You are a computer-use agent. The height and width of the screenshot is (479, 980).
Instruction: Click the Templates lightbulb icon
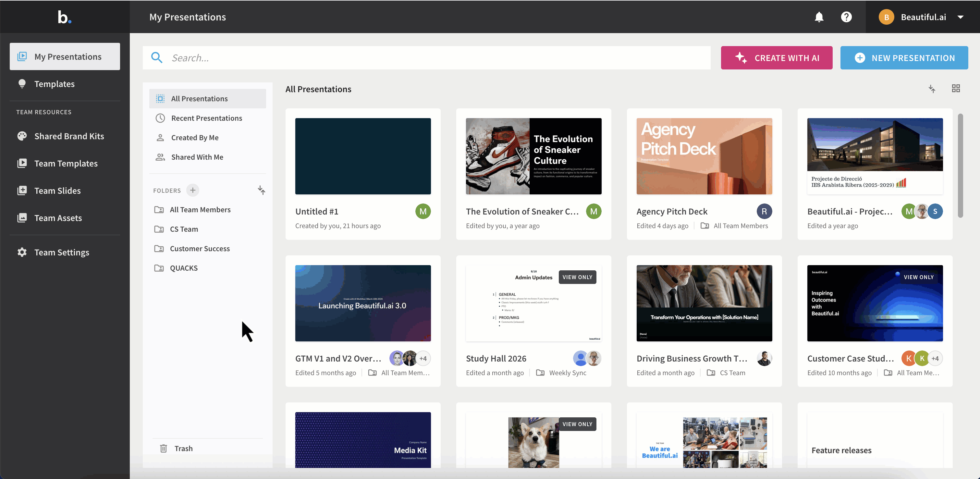pyautogui.click(x=22, y=84)
